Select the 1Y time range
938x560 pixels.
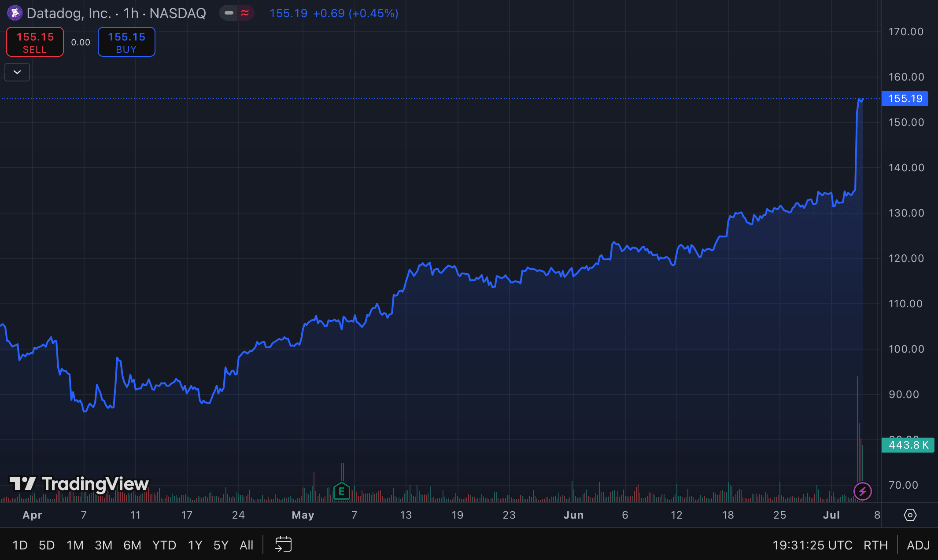195,545
